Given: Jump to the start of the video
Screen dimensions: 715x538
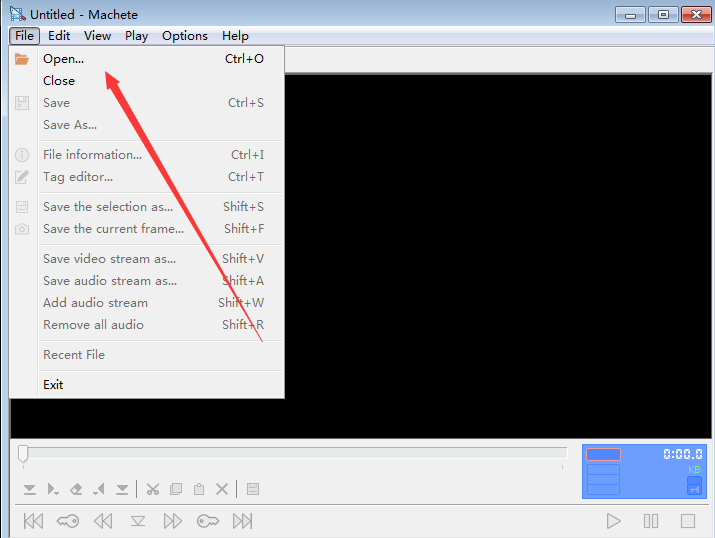Looking at the screenshot, I should coord(33,521).
